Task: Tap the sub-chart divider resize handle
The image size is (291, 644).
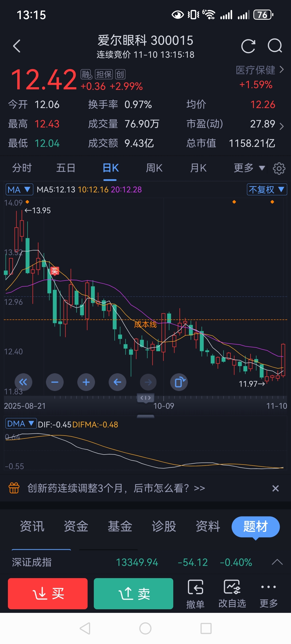Action: (x=146, y=416)
